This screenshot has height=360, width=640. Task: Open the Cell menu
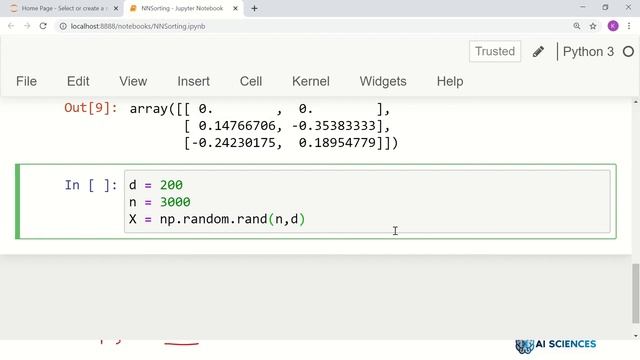(251, 81)
